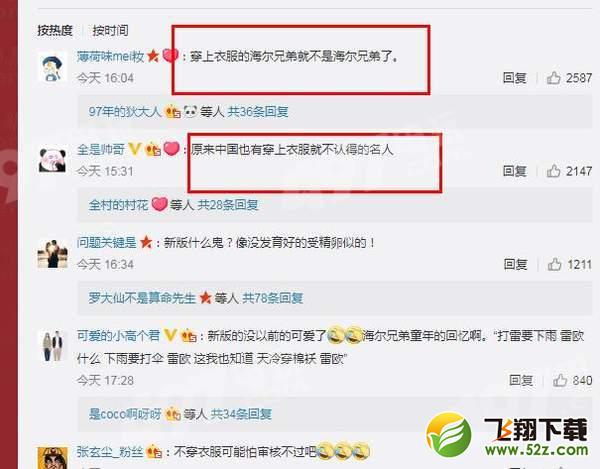Sort comments by 按时间
Screen dimensions: 600x469
tap(110, 30)
